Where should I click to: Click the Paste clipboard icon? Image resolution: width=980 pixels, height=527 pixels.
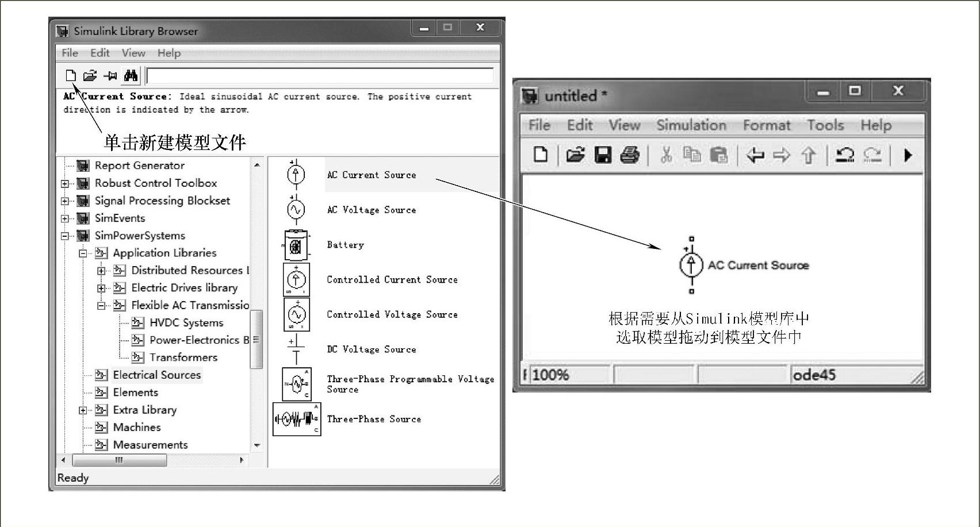719,155
